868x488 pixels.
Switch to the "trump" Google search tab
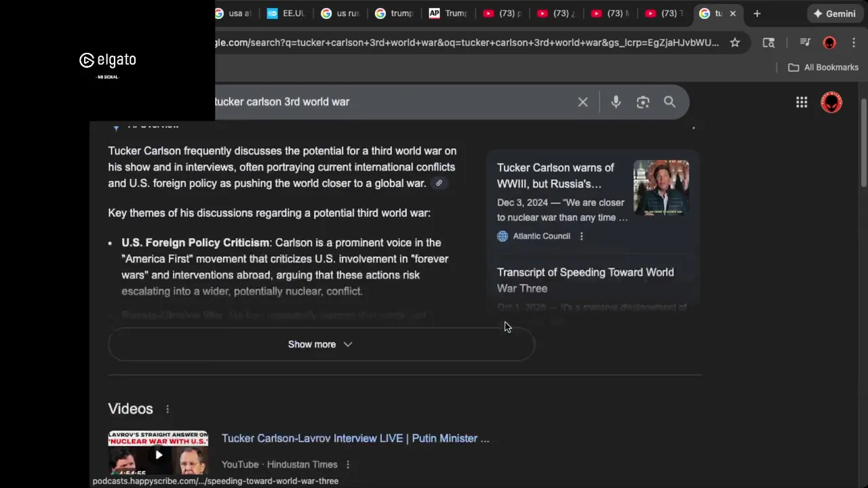(394, 14)
